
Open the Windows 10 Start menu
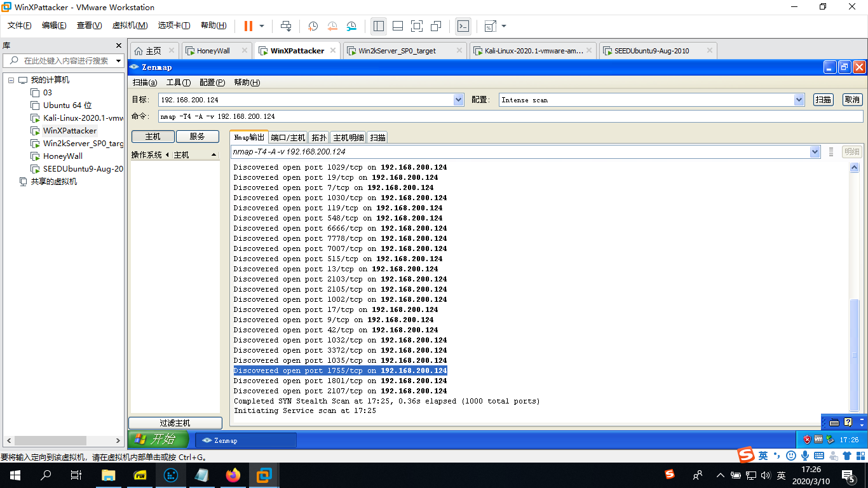pos(15,475)
